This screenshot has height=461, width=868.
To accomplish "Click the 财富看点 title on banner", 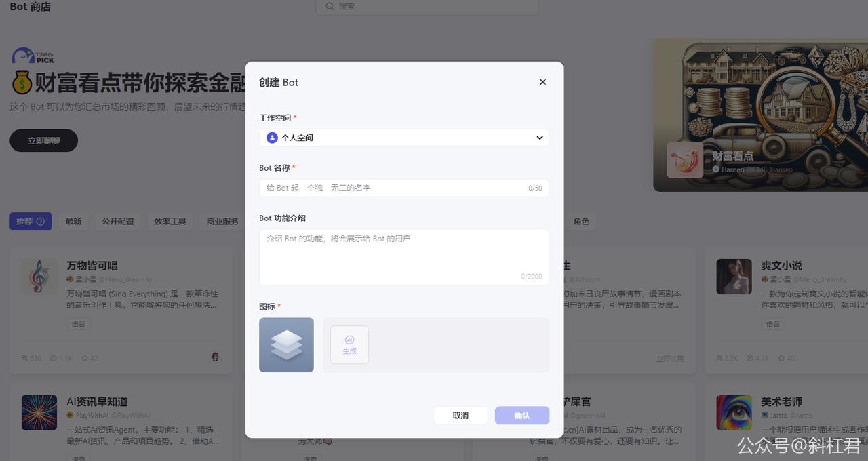I will [x=732, y=156].
